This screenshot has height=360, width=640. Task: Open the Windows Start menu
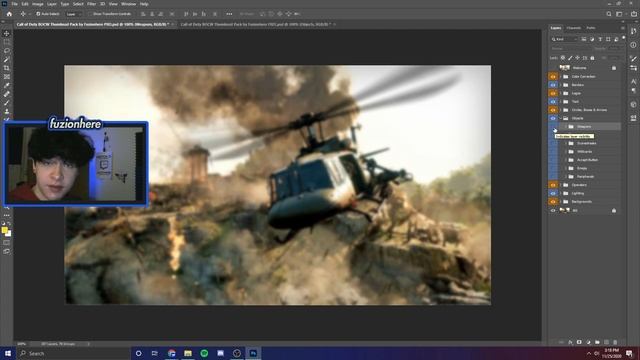tap(8, 353)
